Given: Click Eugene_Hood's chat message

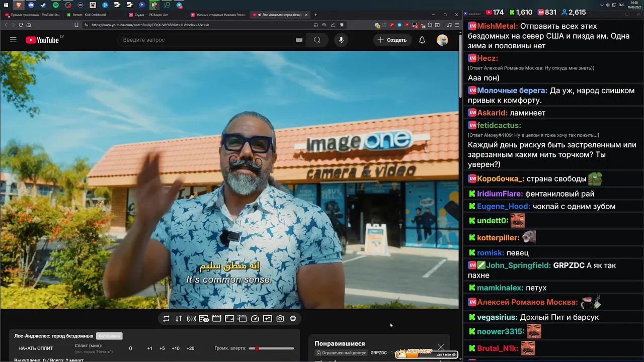Looking at the screenshot, I should (x=574, y=206).
